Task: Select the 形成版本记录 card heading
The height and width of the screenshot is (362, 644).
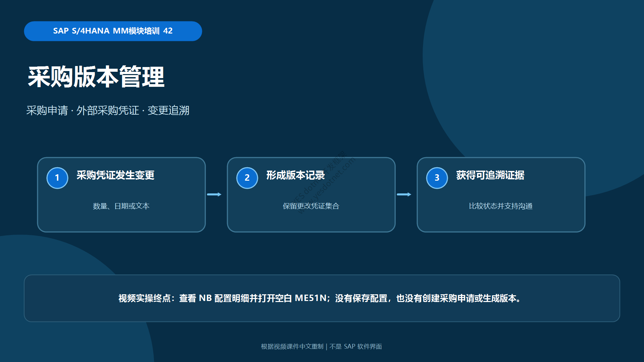Action: (x=296, y=175)
